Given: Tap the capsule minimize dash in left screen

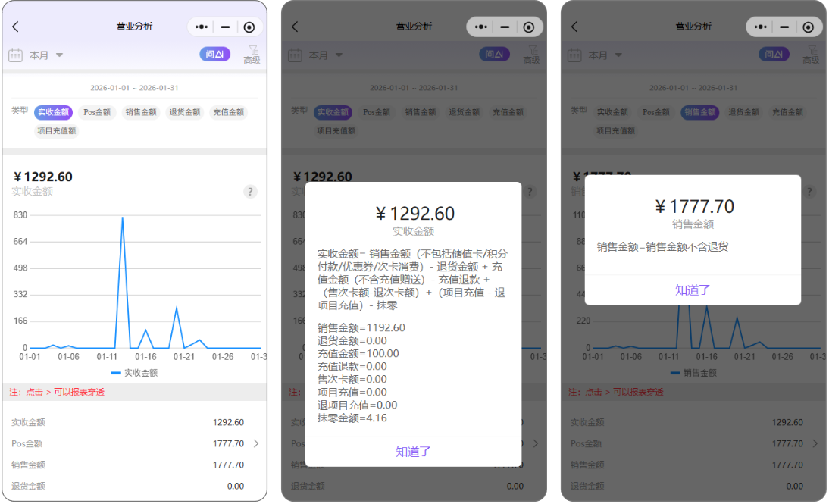Looking at the screenshot, I should tap(225, 27).
